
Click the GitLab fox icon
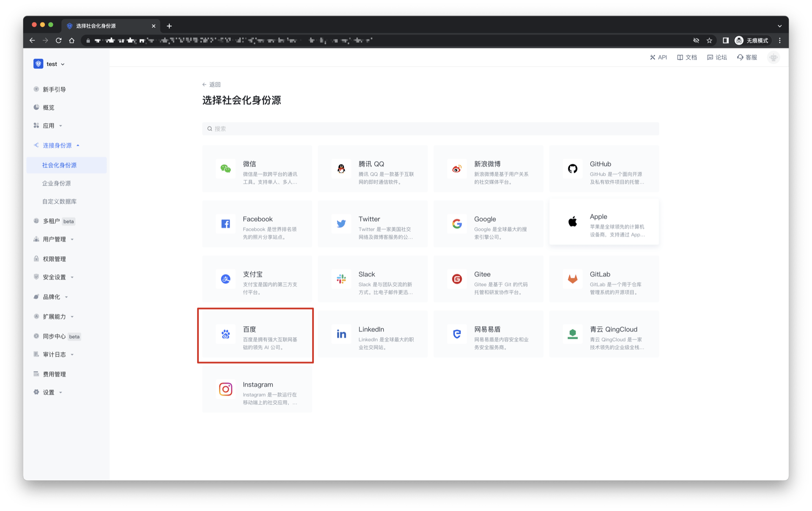tap(572, 279)
